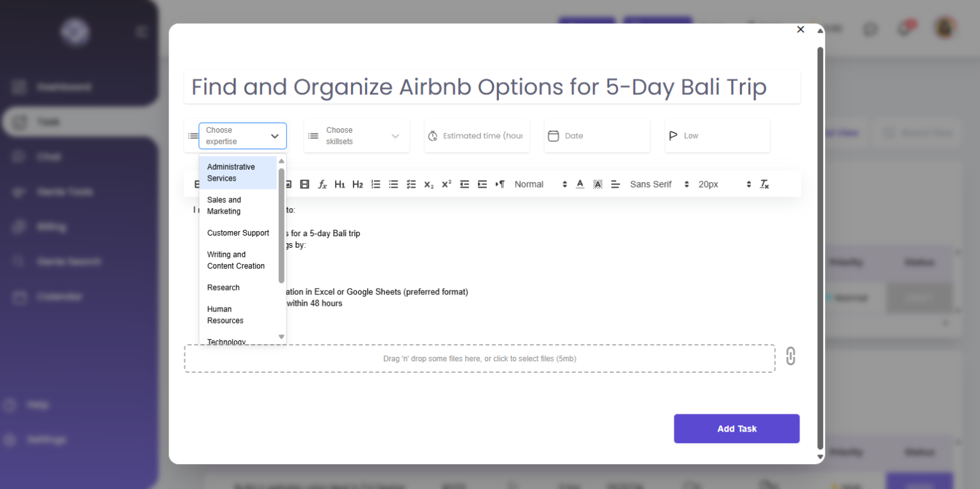Select Writing and Content Creation expertise
The height and width of the screenshot is (489, 980).
238,260
